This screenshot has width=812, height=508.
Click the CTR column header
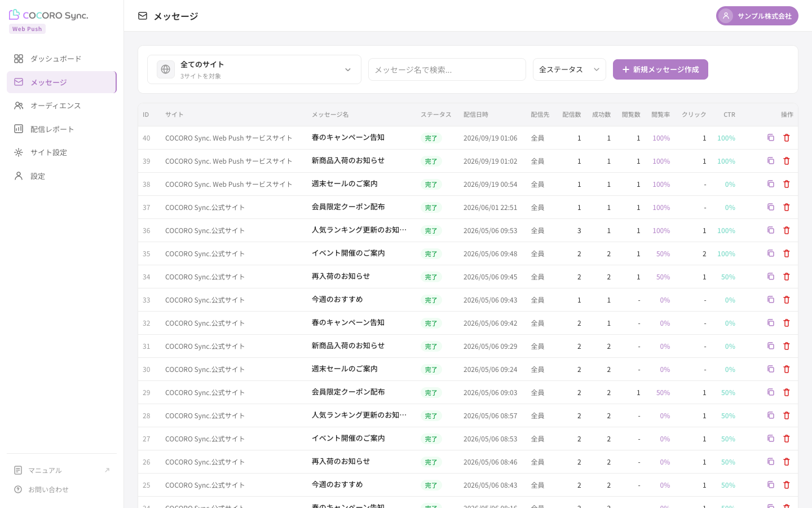729,115
